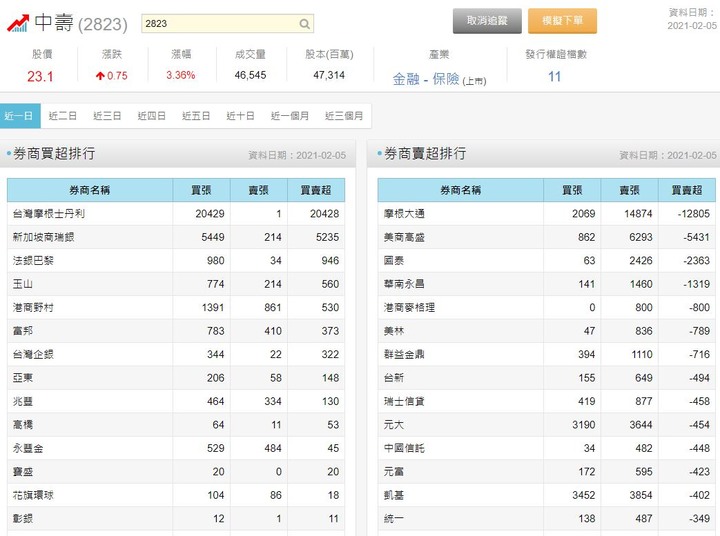Screen dimensions: 720x536
Task: Click the stock price 23.1
Action: (x=40, y=76)
